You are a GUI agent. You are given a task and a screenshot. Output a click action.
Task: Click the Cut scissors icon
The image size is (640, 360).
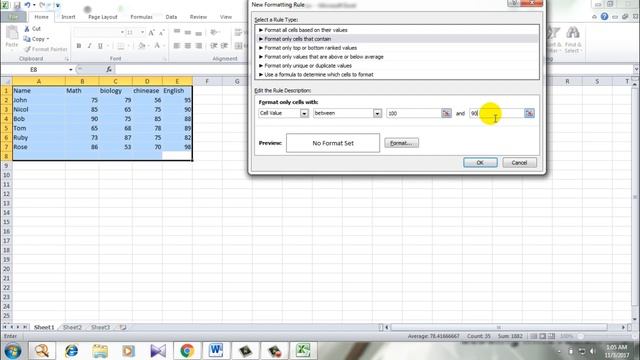click(27, 29)
